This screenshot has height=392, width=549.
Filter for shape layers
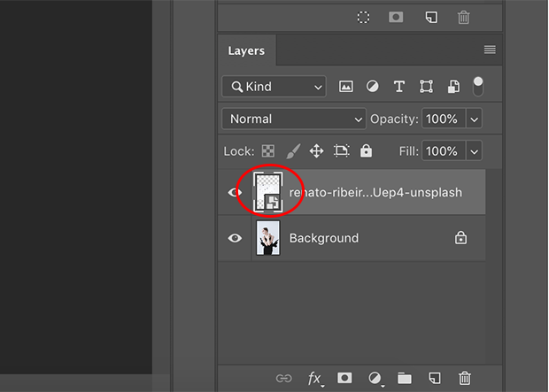[426, 87]
